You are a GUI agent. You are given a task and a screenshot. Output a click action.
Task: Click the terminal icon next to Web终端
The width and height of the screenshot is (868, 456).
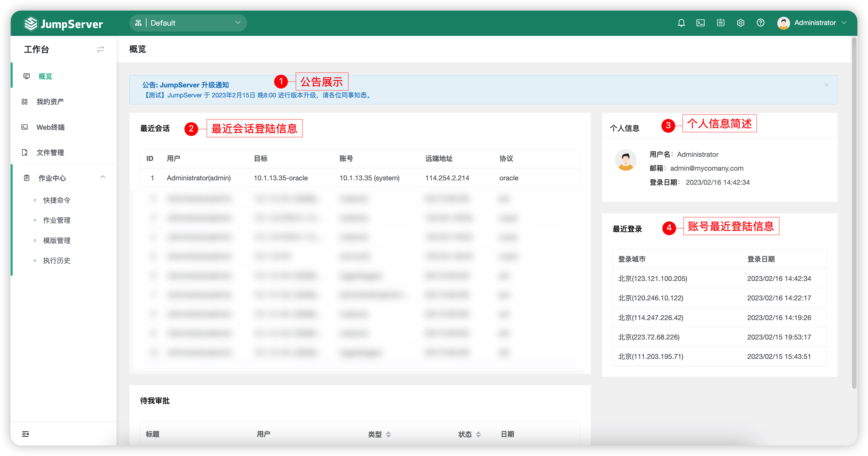[25, 127]
